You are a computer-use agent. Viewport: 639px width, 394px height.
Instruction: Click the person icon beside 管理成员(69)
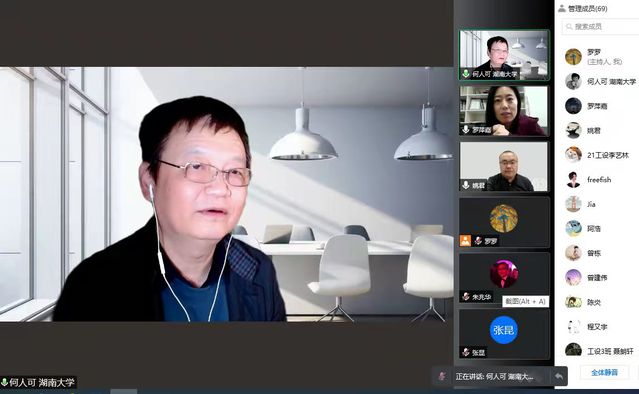[x=562, y=9]
